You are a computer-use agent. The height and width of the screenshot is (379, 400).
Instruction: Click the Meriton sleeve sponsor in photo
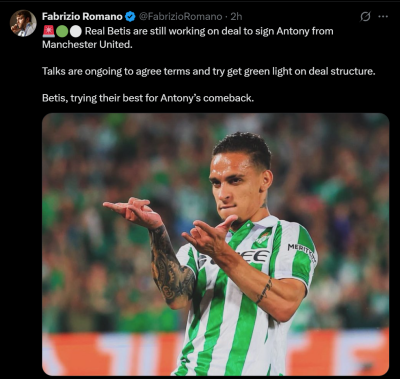[x=302, y=252]
